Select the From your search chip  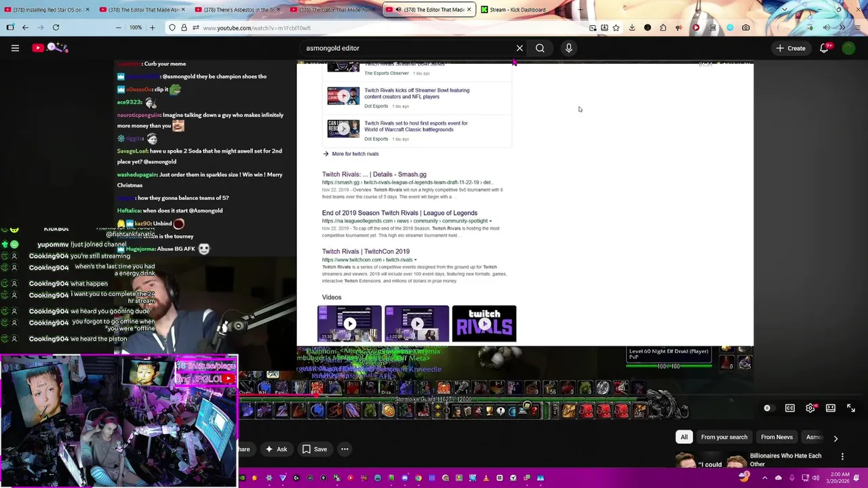coord(724,437)
